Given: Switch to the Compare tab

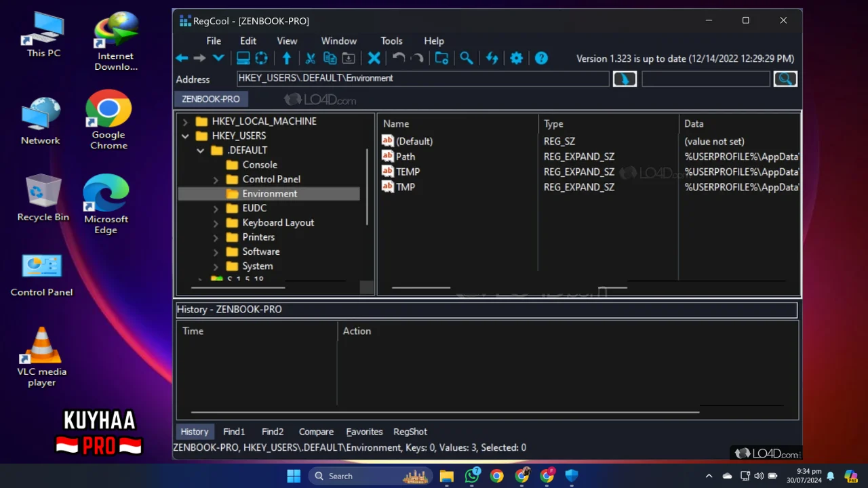Looking at the screenshot, I should point(316,432).
